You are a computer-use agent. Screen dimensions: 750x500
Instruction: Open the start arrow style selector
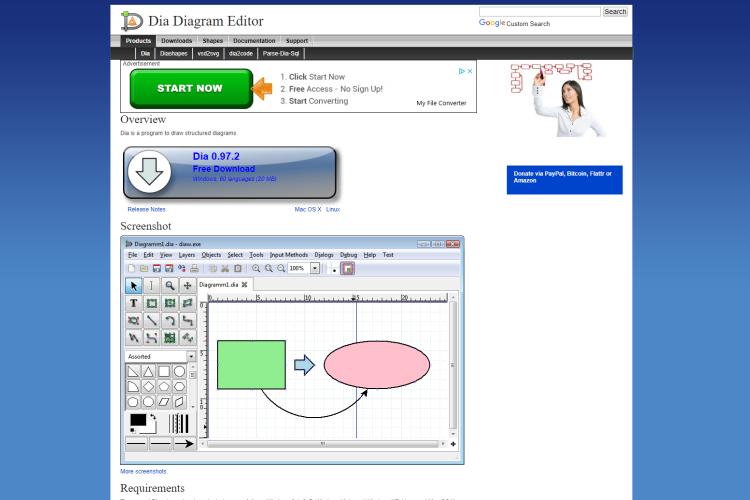136,444
